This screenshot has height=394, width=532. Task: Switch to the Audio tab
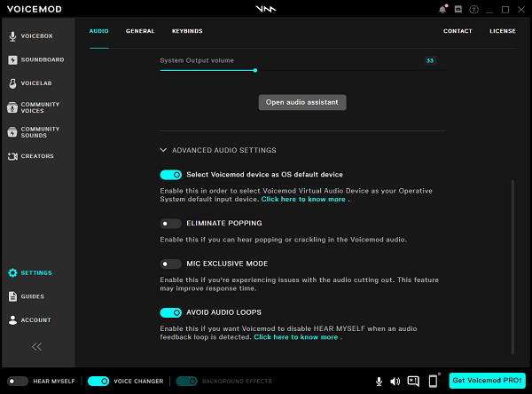[99, 31]
